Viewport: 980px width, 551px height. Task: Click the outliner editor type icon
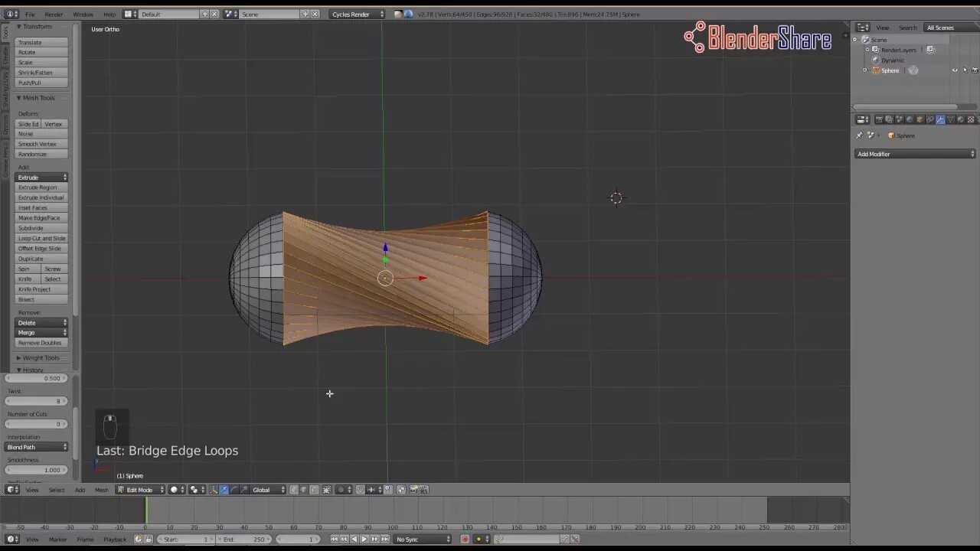(863, 28)
